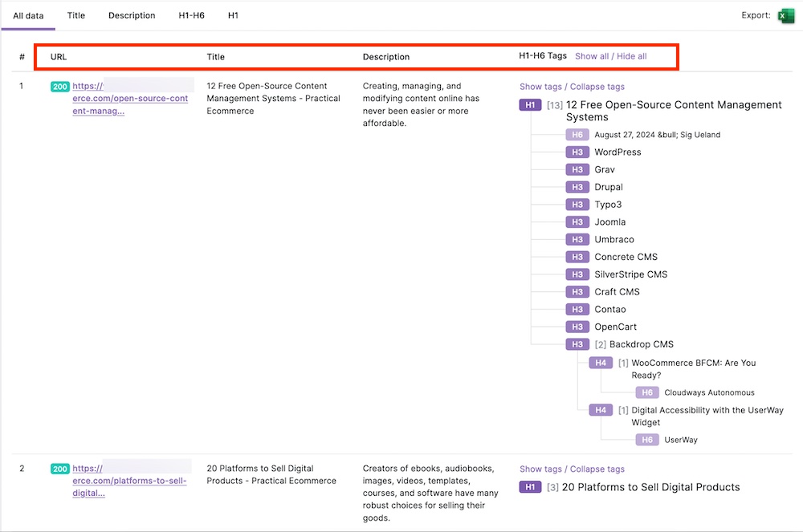This screenshot has width=803, height=532.
Task: Click the H6 badge beside Cloudways Autonomous
Action: click(647, 393)
